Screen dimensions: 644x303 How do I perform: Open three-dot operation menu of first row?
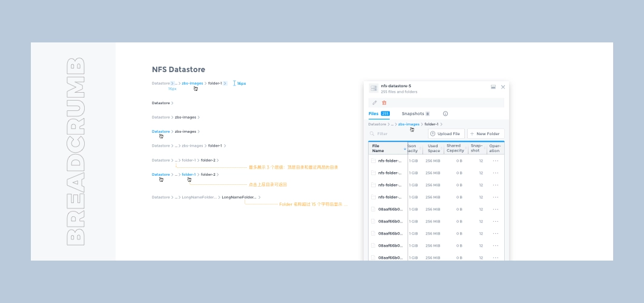[x=495, y=161]
